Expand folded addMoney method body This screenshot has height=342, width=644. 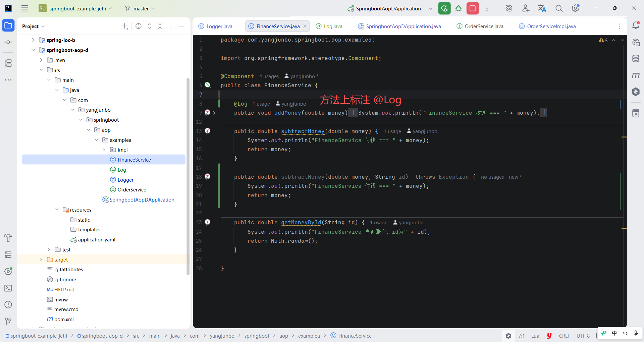pyautogui.click(x=214, y=113)
